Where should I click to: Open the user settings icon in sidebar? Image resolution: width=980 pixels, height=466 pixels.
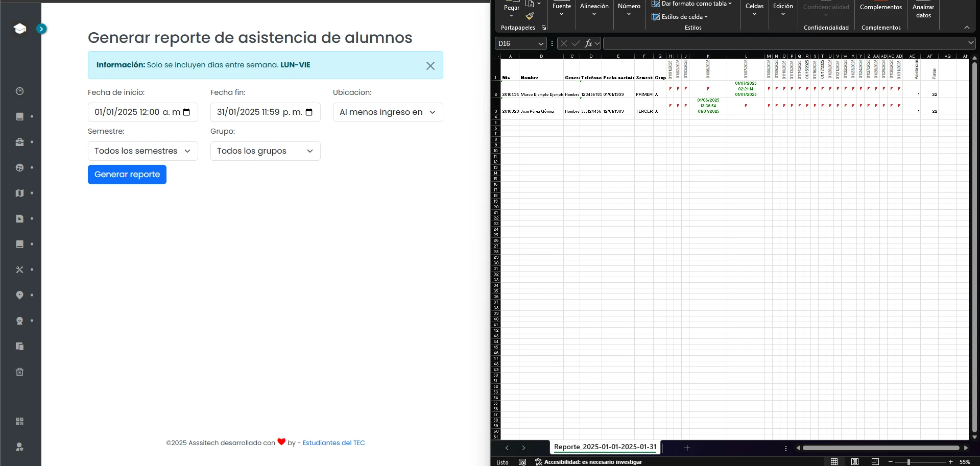[x=20, y=447]
